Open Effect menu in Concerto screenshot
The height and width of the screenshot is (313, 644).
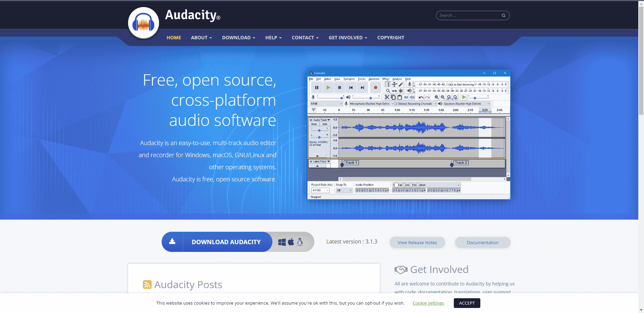(x=386, y=79)
